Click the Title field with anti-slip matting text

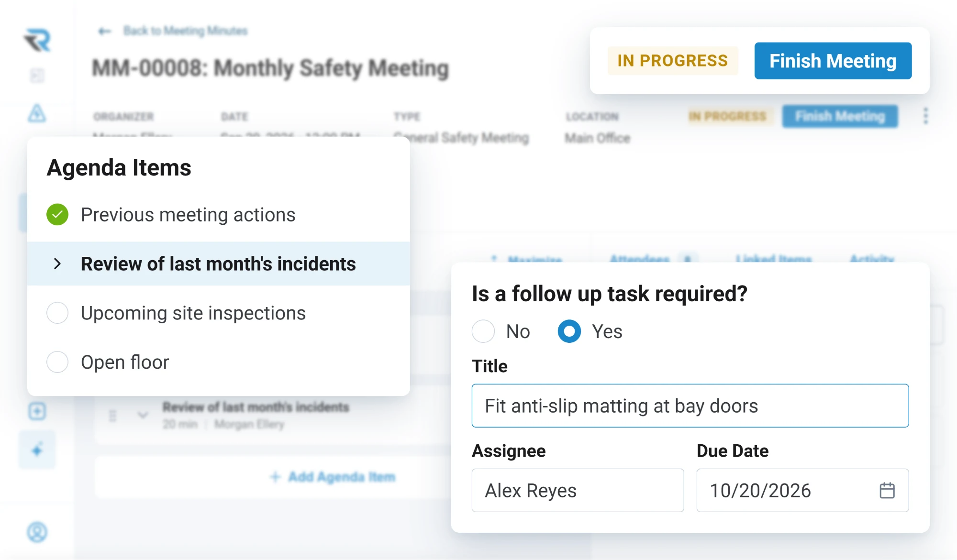tap(690, 406)
